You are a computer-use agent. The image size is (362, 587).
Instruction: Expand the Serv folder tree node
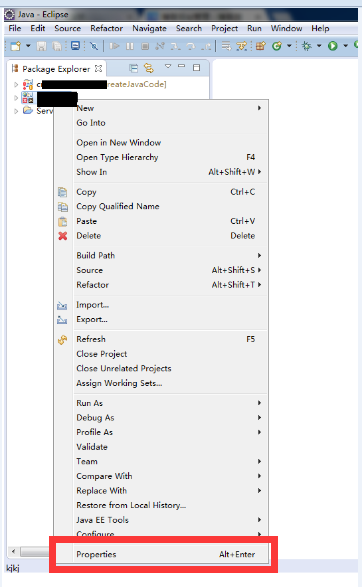[16, 111]
